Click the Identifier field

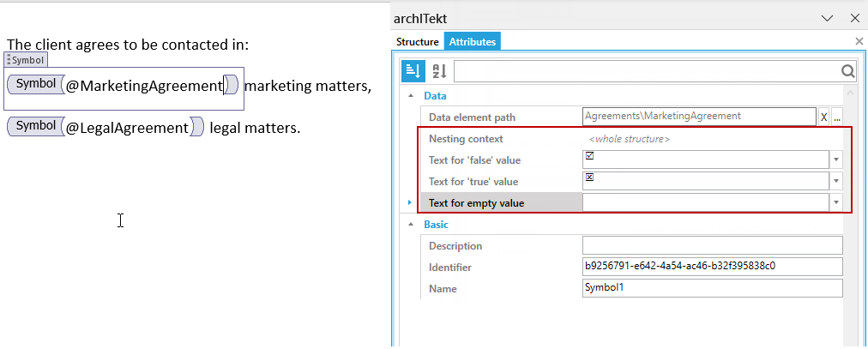pyautogui.click(x=713, y=266)
